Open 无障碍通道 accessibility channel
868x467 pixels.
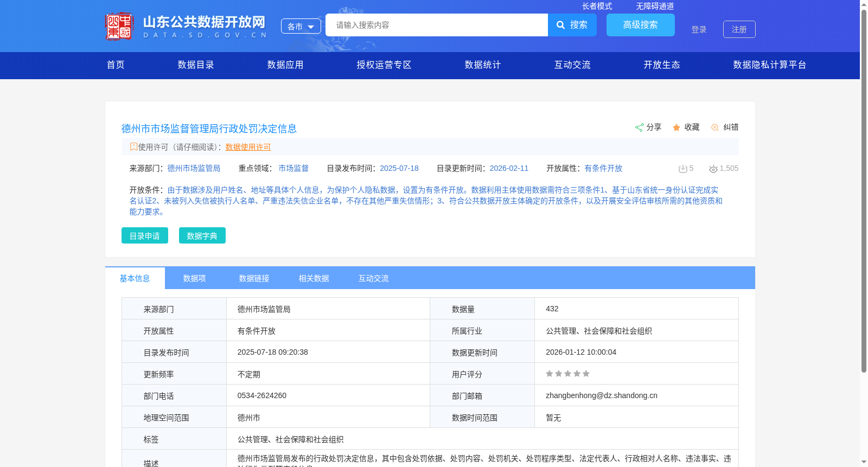tap(655, 6)
